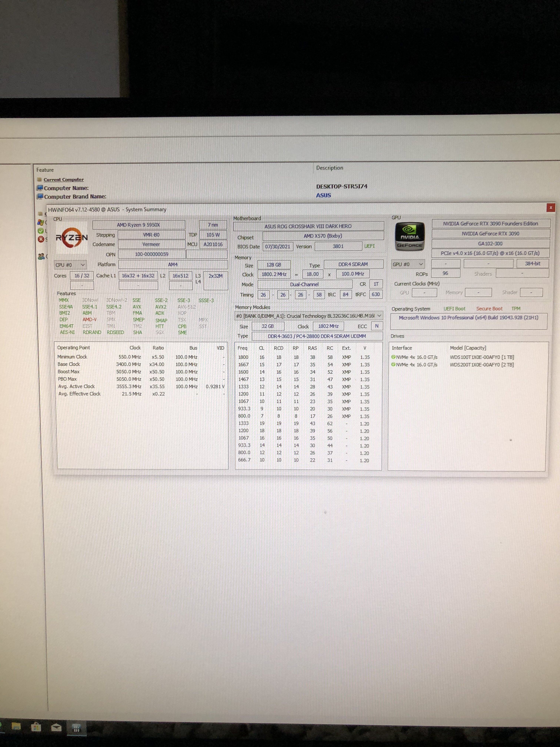The width and height of the screenshot is (560, 747).
Task: Click the ROPs value 96 field
Action: (446, 273)
